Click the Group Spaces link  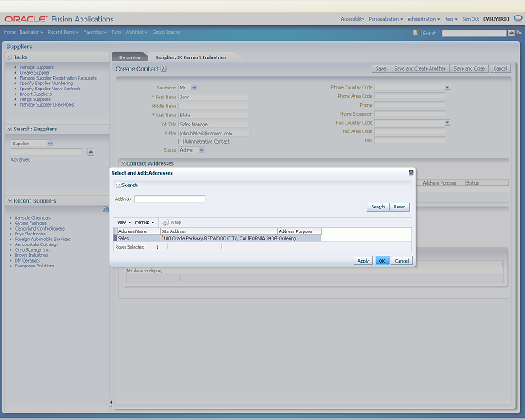[166, 32]
